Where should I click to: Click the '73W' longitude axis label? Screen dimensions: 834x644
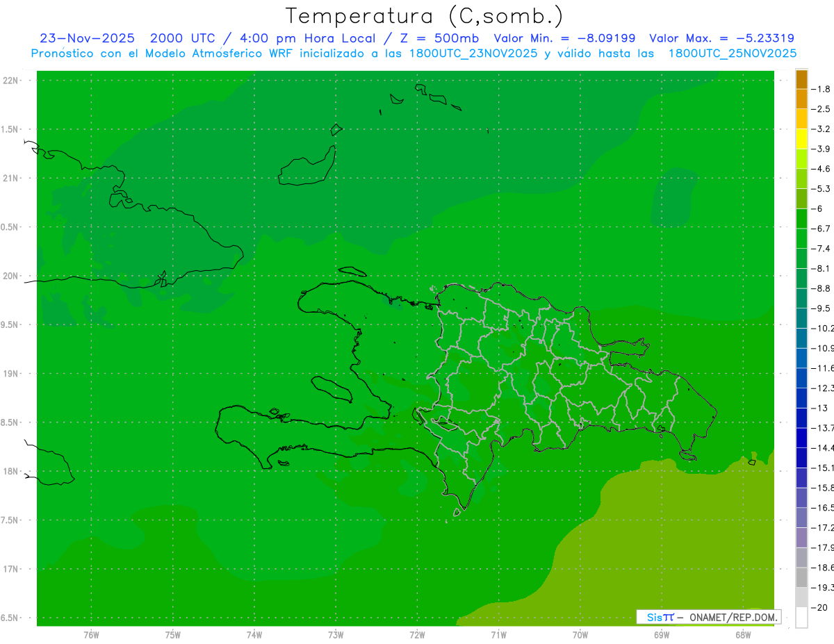[x=336, y=635]
